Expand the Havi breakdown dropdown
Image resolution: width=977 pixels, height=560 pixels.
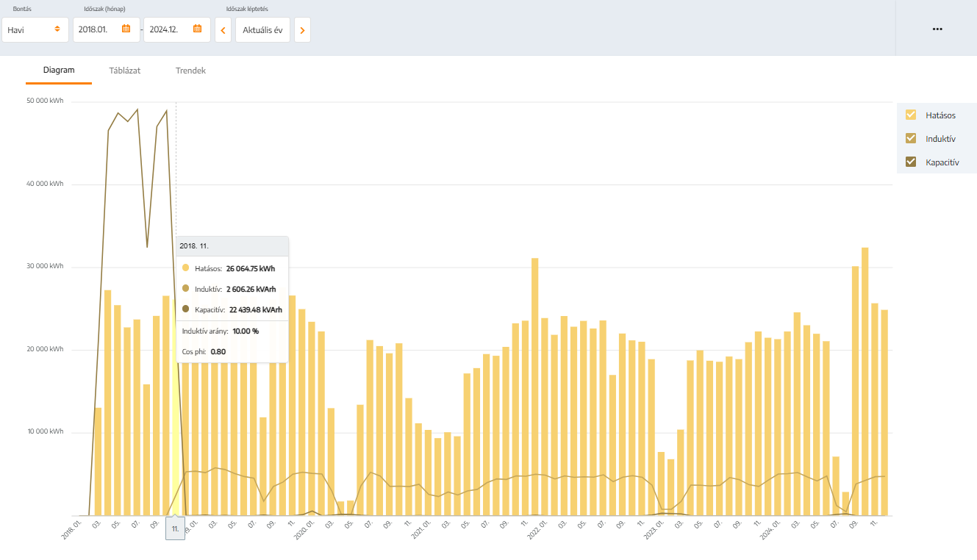(x=35, y=30)
